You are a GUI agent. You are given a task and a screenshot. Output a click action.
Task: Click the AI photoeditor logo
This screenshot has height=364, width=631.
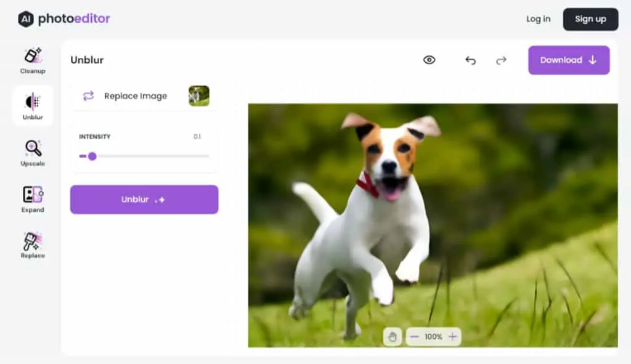(64, 19)
